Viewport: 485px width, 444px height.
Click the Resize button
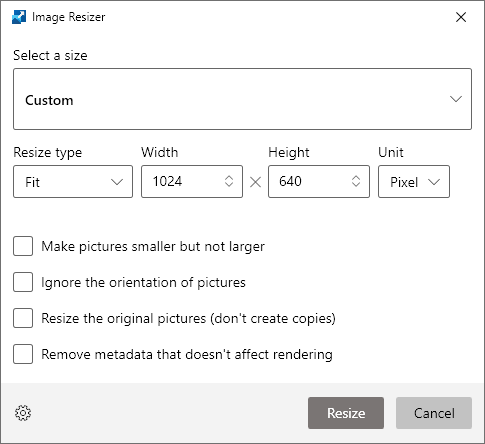pyautogui.click(x=346, y=413)
